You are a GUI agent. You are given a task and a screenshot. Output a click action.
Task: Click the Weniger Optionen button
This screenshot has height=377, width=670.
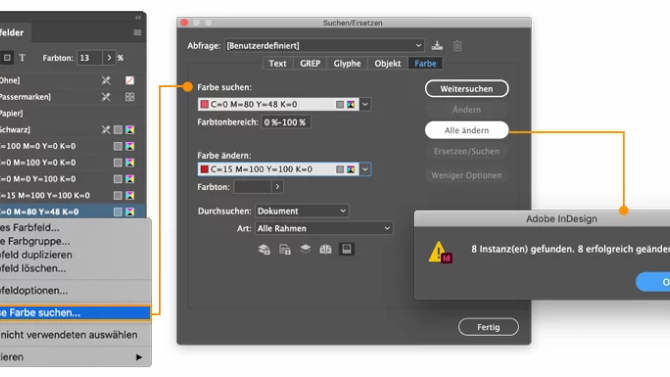[x=467, y=175]
